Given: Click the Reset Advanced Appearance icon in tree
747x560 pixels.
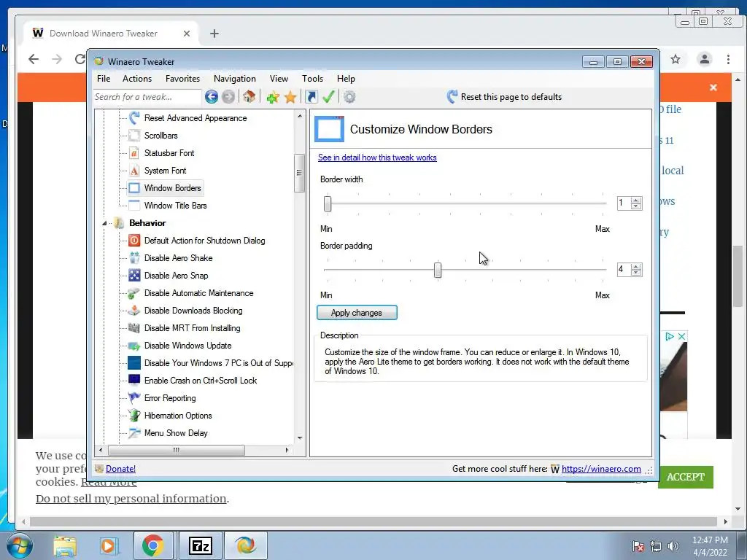Looking at the screenshot, I should [x=134, y=117].
